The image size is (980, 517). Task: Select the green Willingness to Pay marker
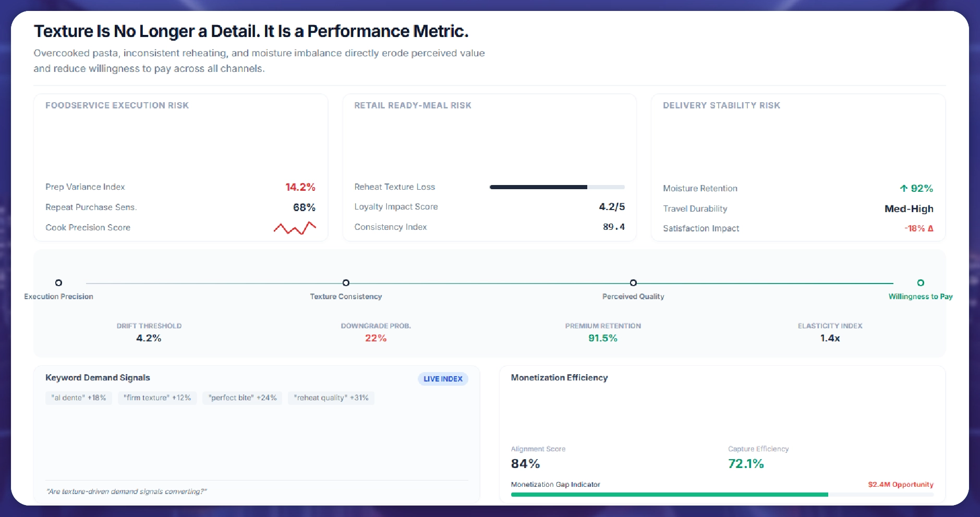click(x=921, y=282)
